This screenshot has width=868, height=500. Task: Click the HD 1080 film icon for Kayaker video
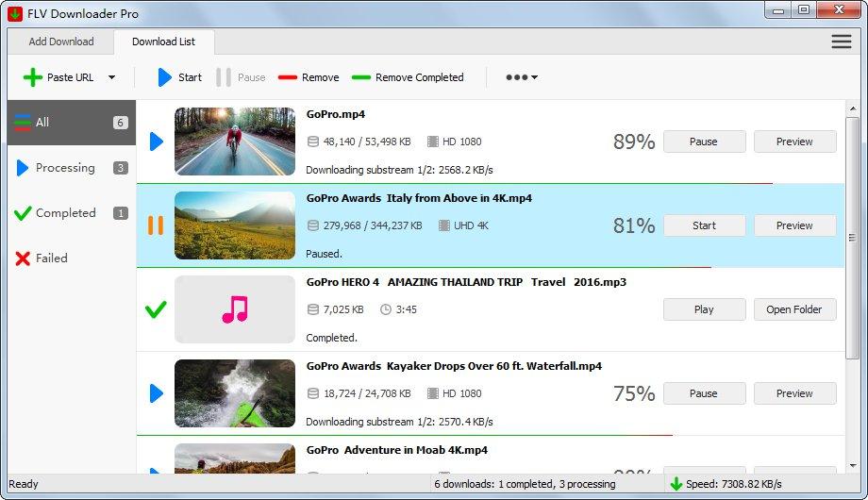(433, 393)
